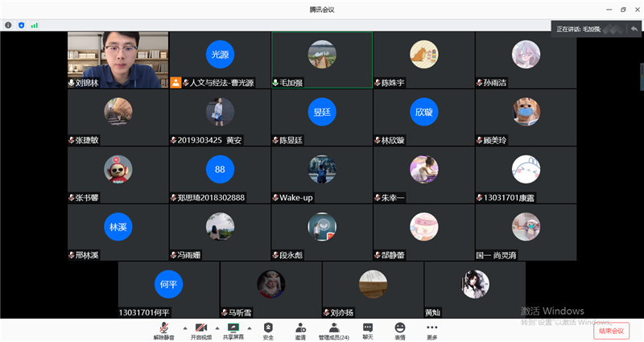Open the 邀请 invite dialog
This screenshot has height=342, width=644.
300,331
